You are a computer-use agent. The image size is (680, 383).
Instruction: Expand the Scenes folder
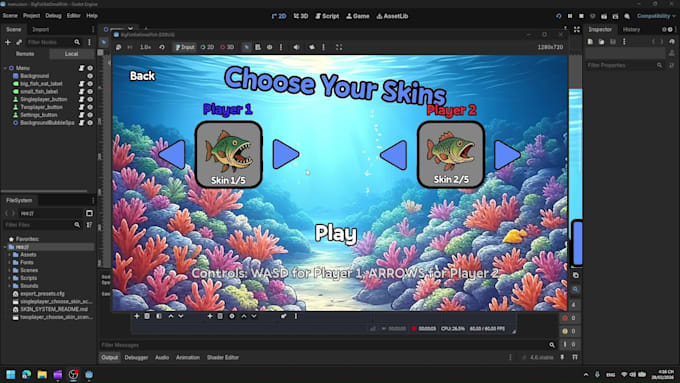(10, 270)
